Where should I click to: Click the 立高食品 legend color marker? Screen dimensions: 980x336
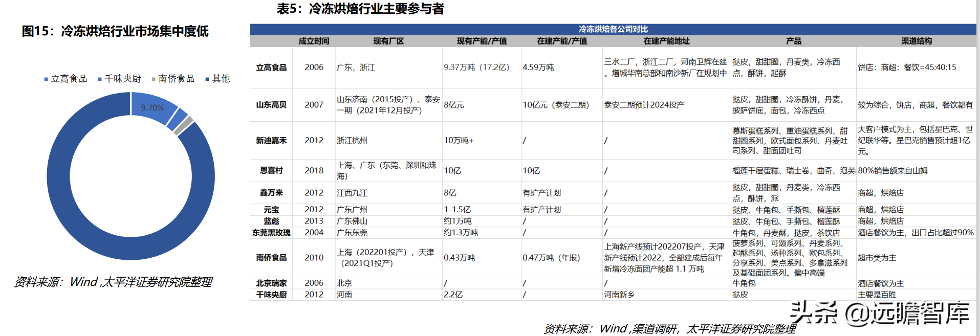46,79
